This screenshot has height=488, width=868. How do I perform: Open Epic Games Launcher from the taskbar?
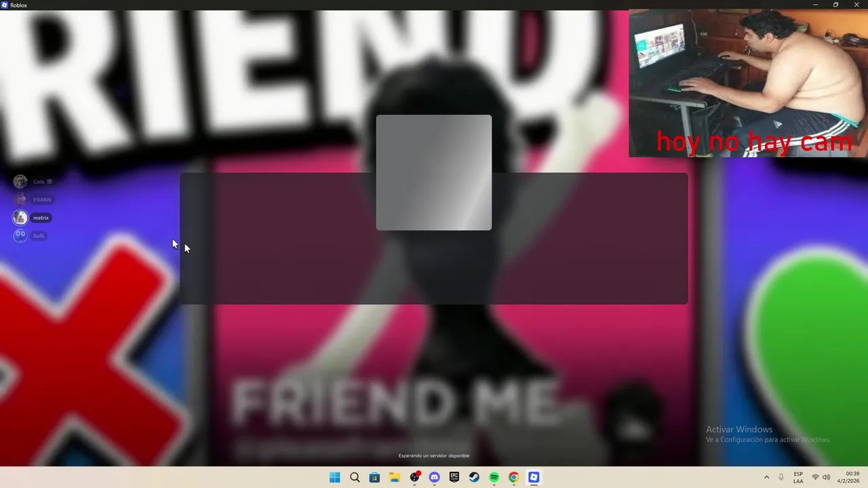click(x=454, y=477)
